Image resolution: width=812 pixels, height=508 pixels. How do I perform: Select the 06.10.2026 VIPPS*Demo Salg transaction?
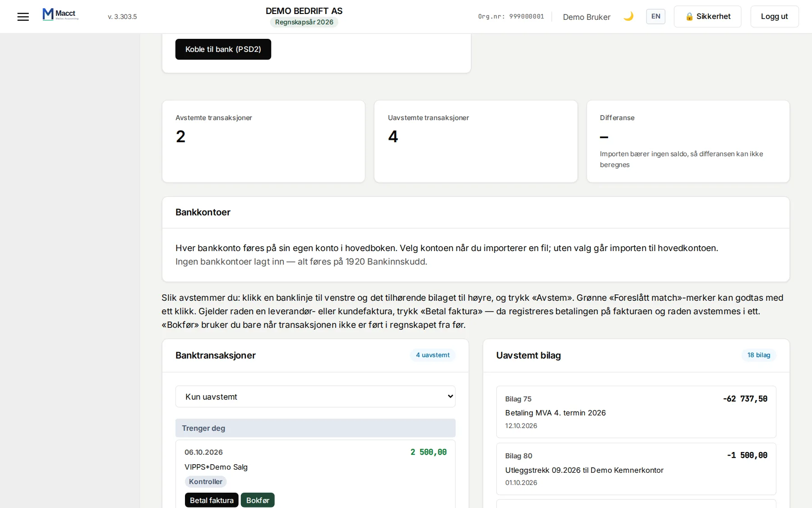tap(315, 474)
